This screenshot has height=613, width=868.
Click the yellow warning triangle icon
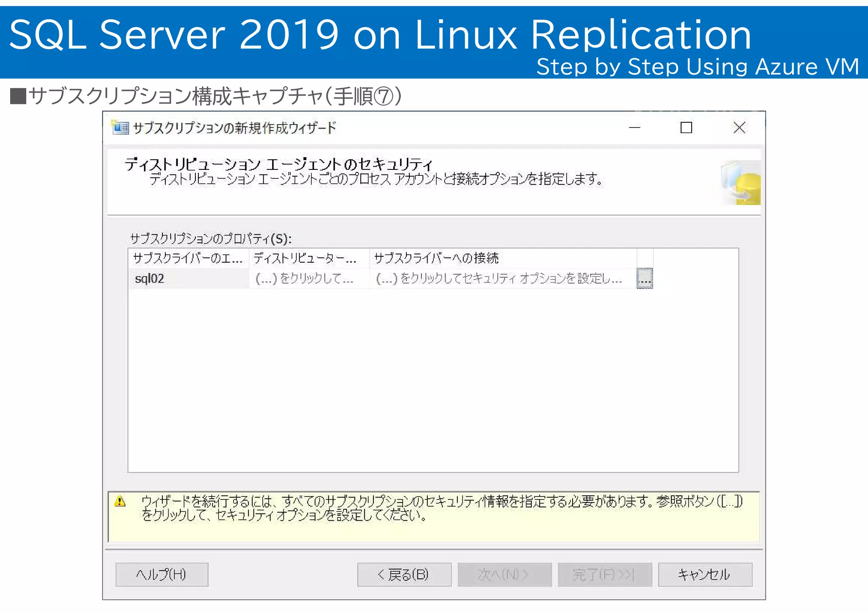[120, 502]
